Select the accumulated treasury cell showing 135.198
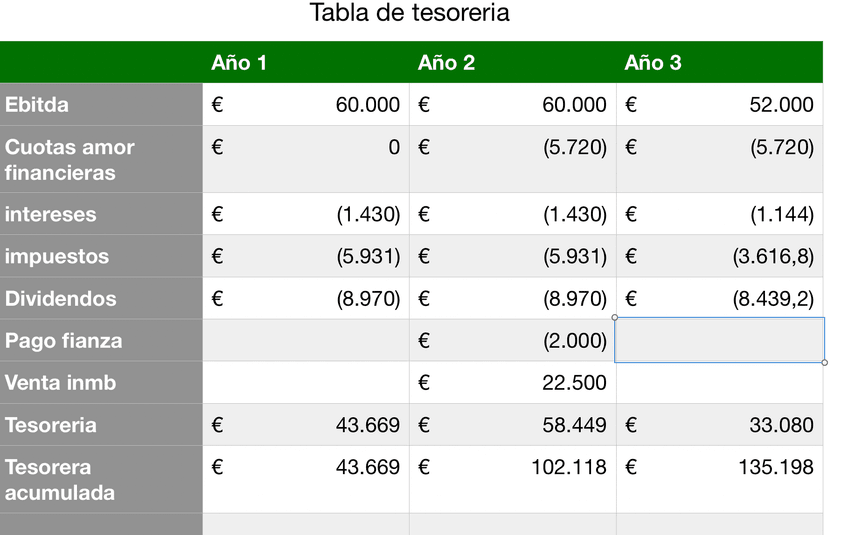This screenshot has height=535, width=848. [719, 468]
